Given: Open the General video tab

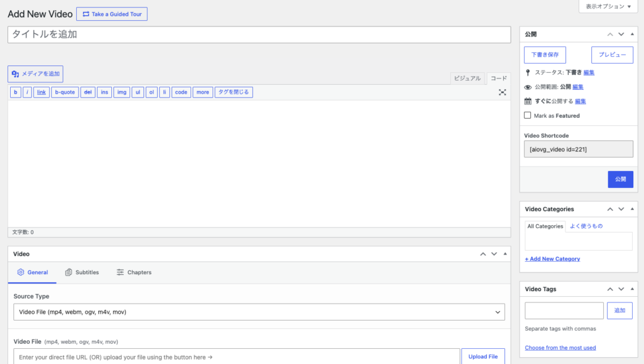Looking at the screenshot, I should [33, 272].
